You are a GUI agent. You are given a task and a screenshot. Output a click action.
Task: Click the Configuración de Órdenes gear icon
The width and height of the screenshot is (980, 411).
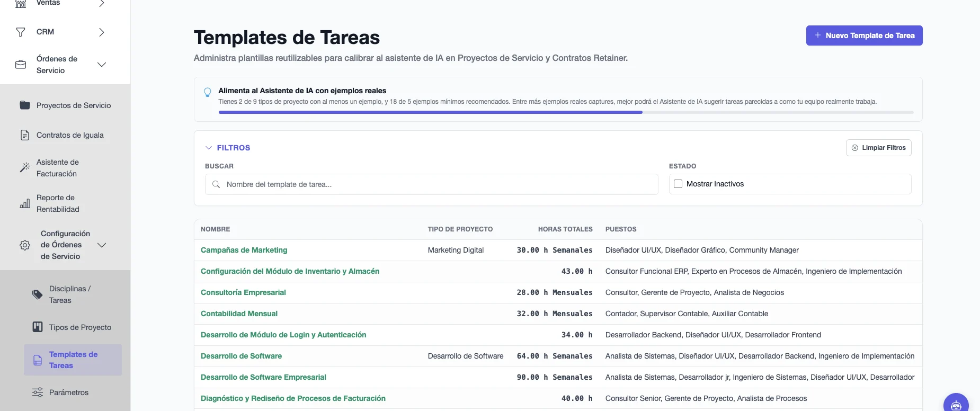25,245
